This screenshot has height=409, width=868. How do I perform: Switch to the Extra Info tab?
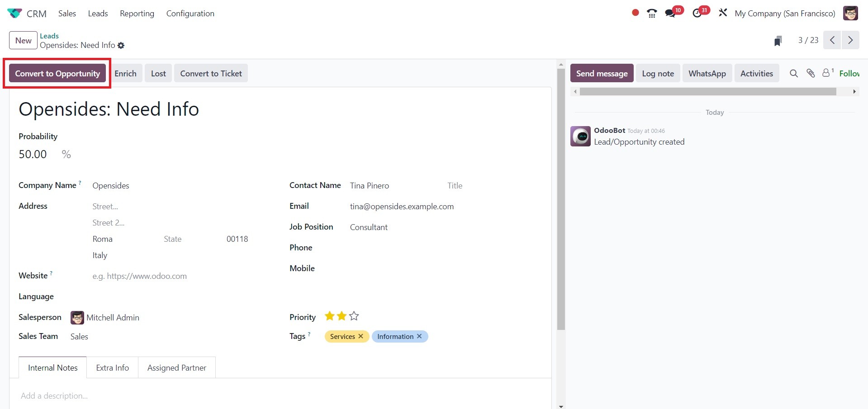(x=113, y=368)
